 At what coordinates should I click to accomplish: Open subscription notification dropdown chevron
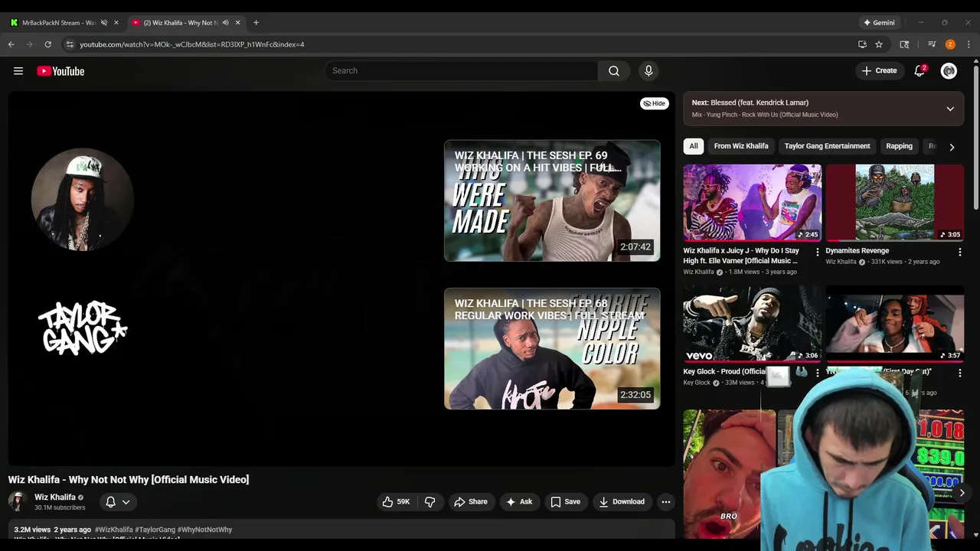click(x=126, y=502)
